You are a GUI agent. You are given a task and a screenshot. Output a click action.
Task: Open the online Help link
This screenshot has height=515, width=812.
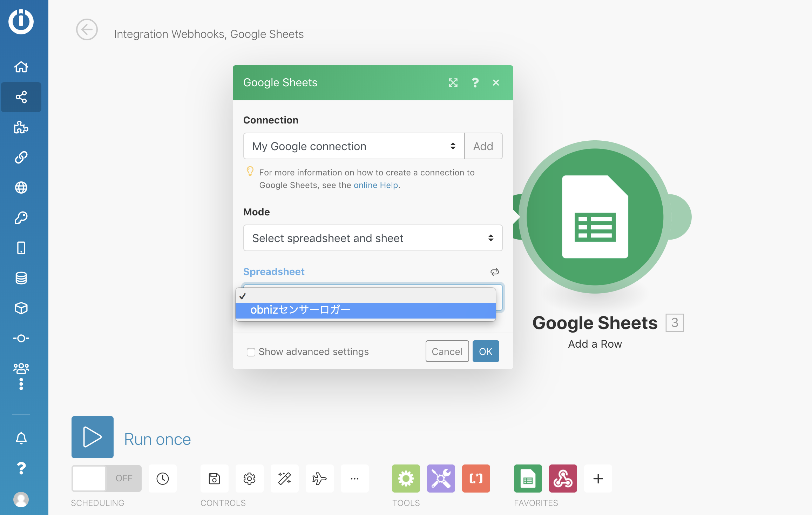click(x=376, y=185)
